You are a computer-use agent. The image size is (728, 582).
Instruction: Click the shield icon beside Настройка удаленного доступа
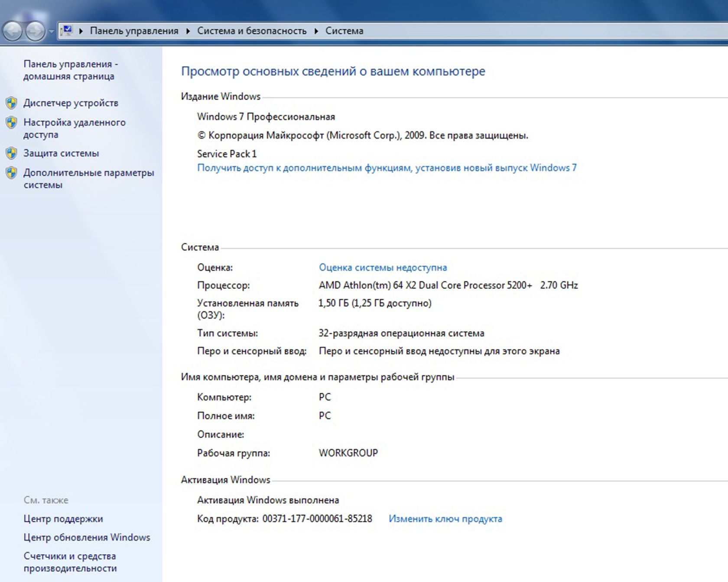(x=12, y=123)
